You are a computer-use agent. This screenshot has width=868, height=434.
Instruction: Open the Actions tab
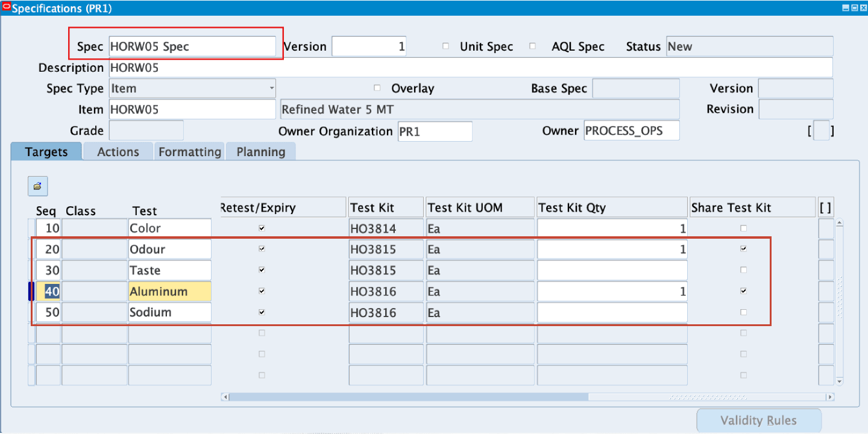(118, 152)
